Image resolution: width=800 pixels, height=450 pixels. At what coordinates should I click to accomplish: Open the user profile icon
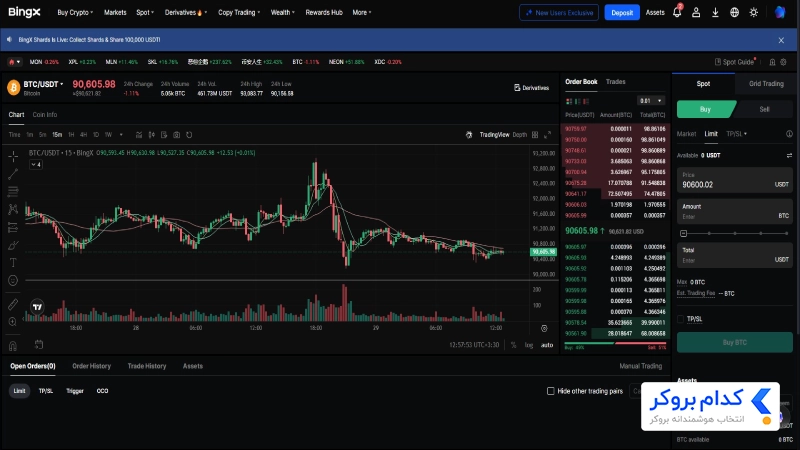(x=696, y=13)
